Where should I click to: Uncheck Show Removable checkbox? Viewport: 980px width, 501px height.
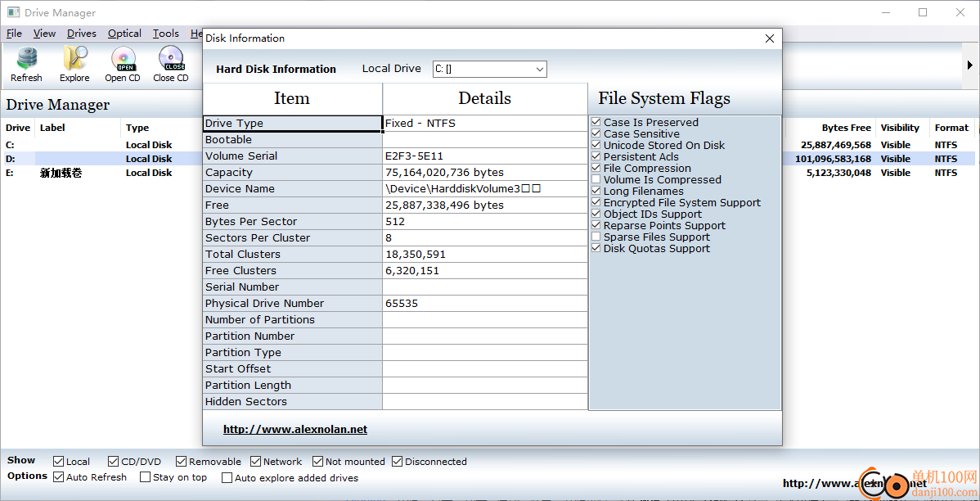[182, 462]
